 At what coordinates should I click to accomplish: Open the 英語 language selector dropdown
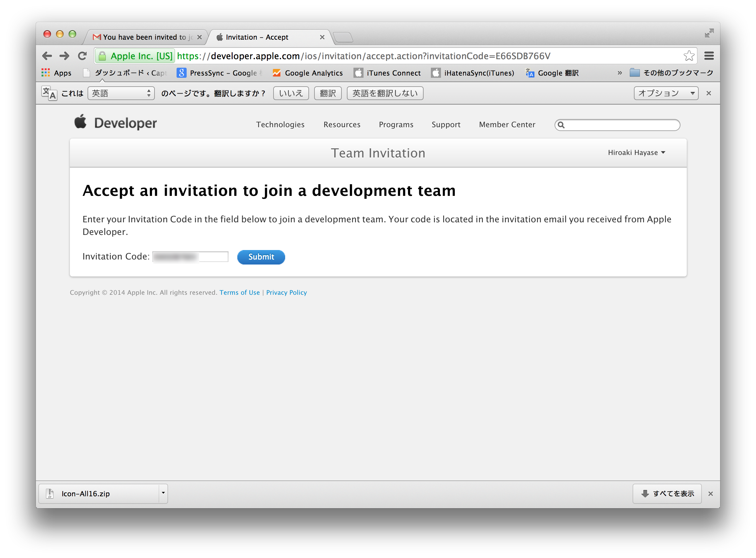[x=121, y=93]
